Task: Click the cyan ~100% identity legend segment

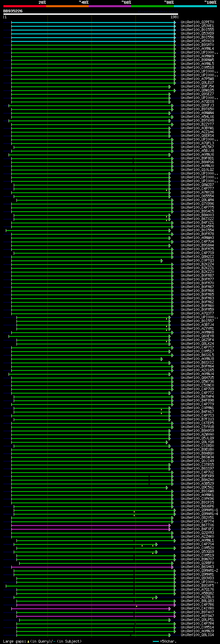Action: pyautogui.click(x=195, y=6)
